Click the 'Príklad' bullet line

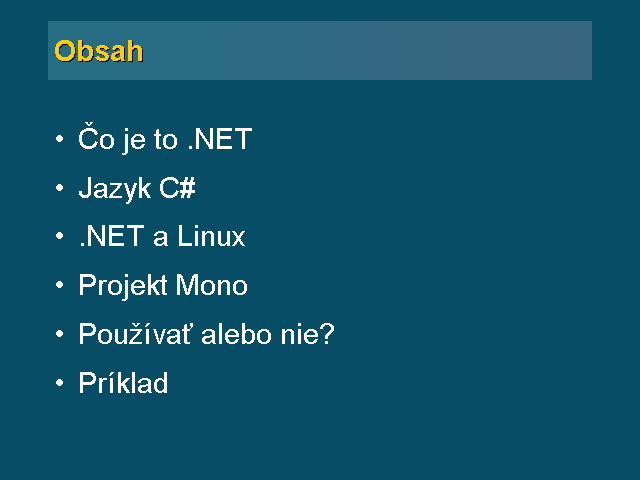click(x=123, y=382)
